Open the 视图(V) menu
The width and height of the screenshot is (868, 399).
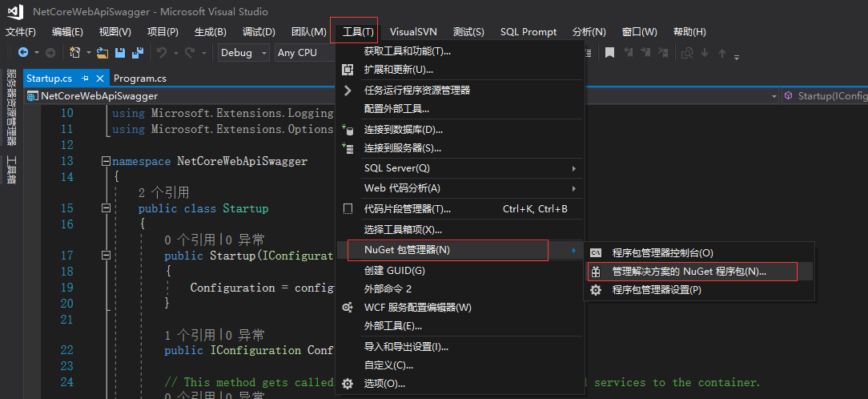coord(115,31)
